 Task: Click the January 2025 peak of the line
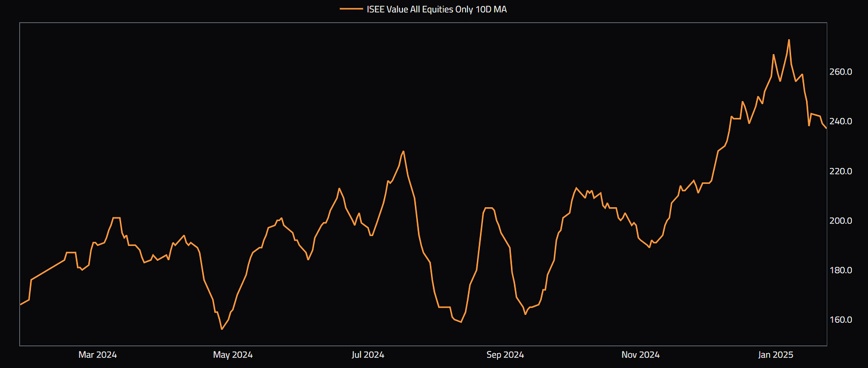click(789, 40)
